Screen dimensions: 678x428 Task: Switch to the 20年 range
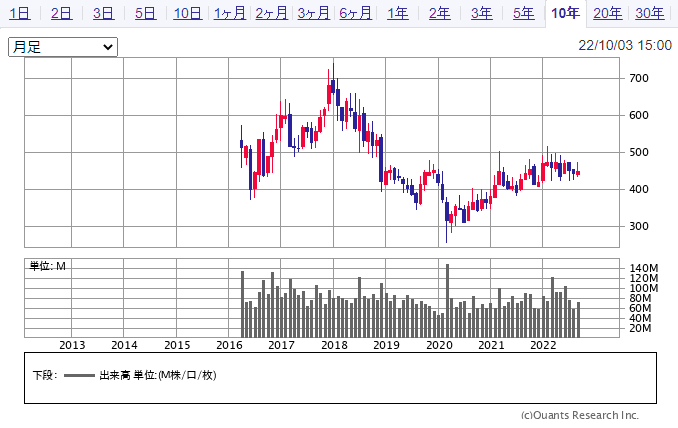click(x=608, y=13)
